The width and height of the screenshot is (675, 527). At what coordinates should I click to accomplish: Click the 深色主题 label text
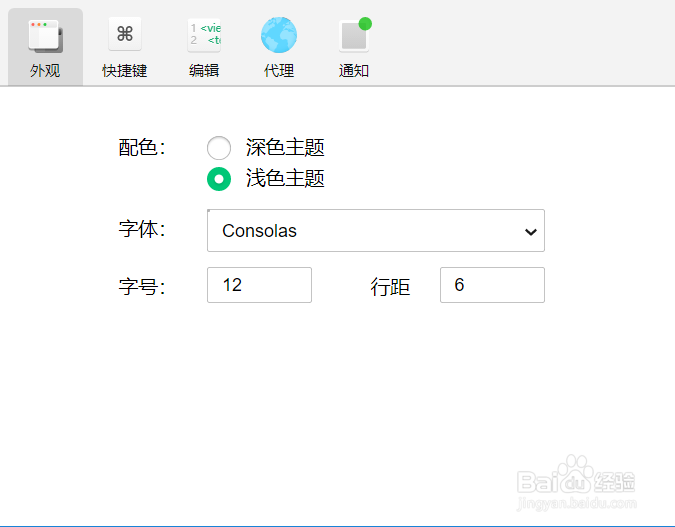[x=285, y=147]
